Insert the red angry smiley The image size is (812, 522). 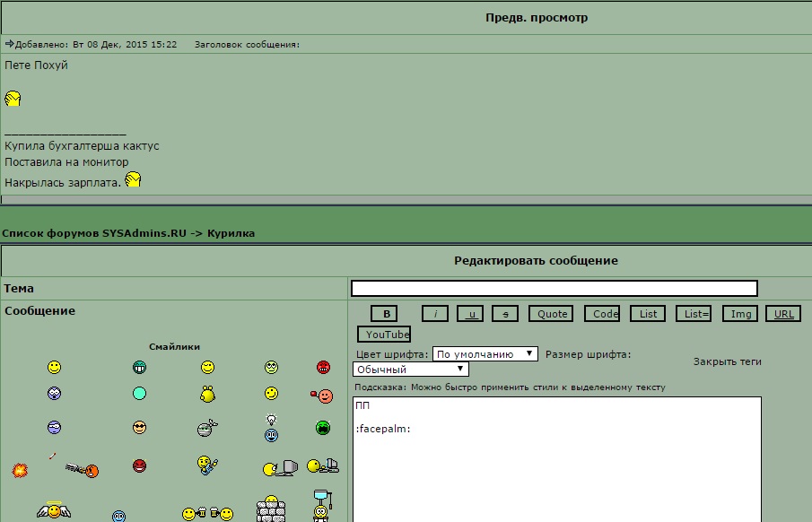[323, 367]
